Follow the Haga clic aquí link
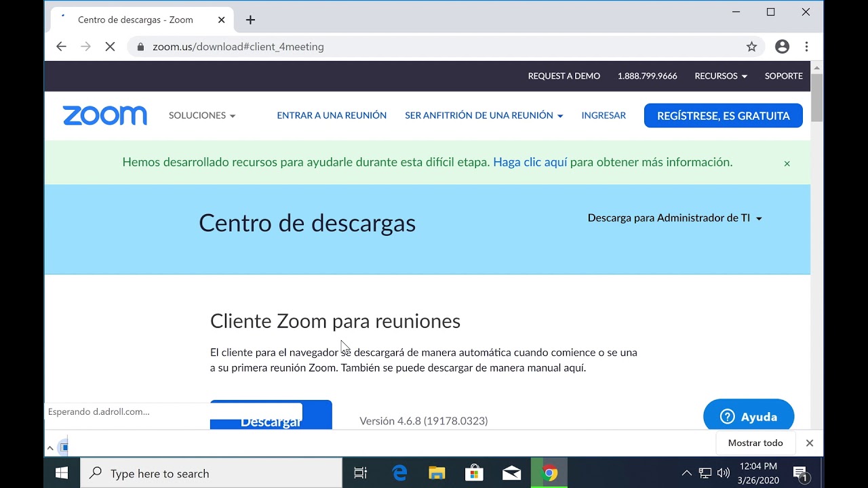This screenshot has height=488, width=868. point(530,163)
